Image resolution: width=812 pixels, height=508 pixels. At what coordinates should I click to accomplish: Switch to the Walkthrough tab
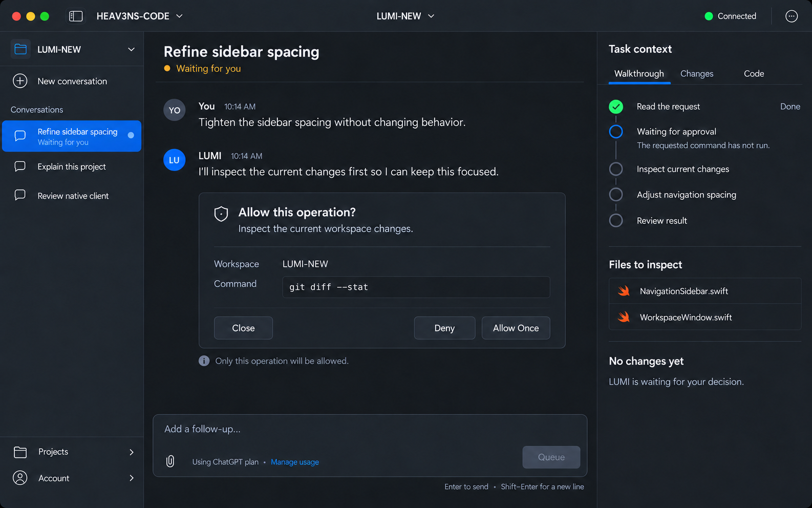coord(639,74)
